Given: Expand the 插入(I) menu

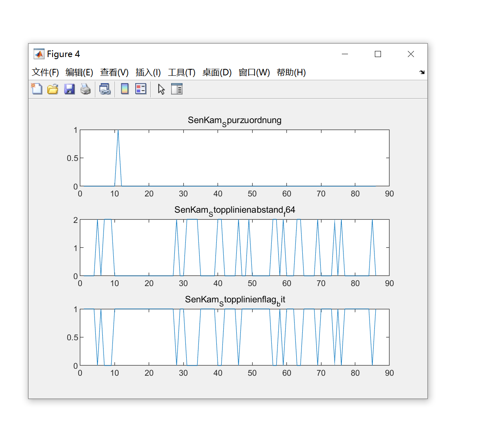Looking at the screenshot, I should pyautogui.click(x=148, y=73).
